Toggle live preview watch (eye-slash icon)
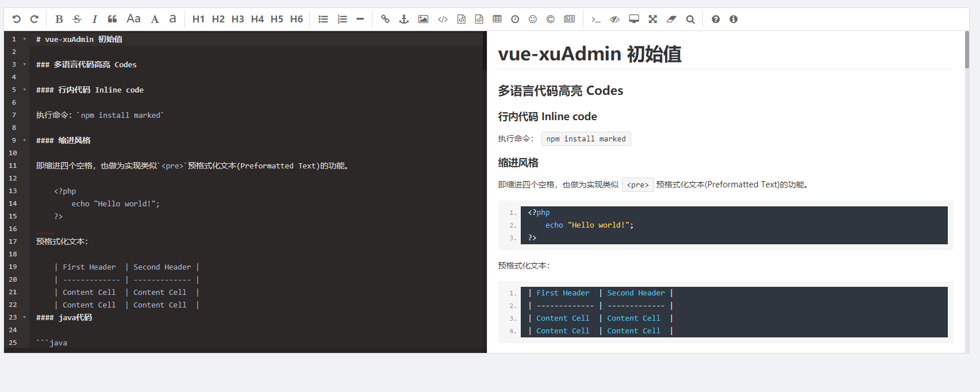 [615, 19]
